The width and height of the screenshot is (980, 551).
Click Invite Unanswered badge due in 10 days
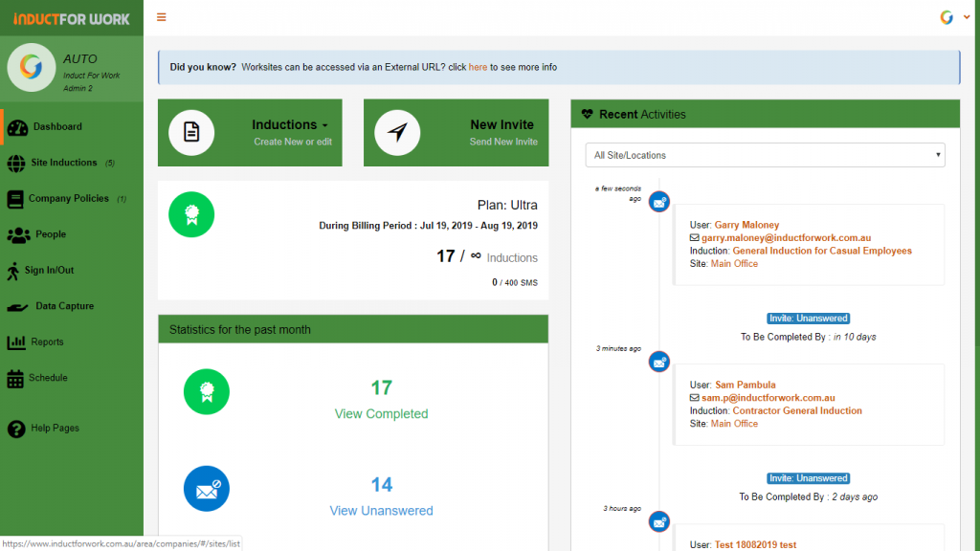pyautogui.click(x=808, y=318)
